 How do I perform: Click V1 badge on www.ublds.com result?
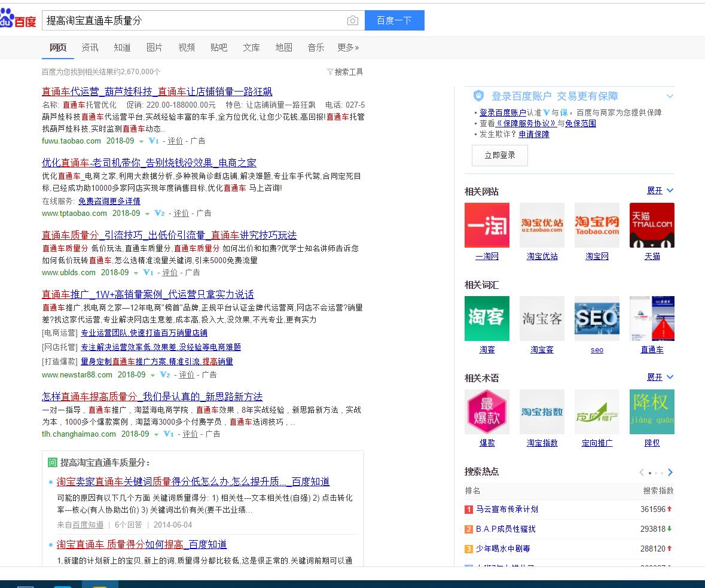[x=148, y=273]
